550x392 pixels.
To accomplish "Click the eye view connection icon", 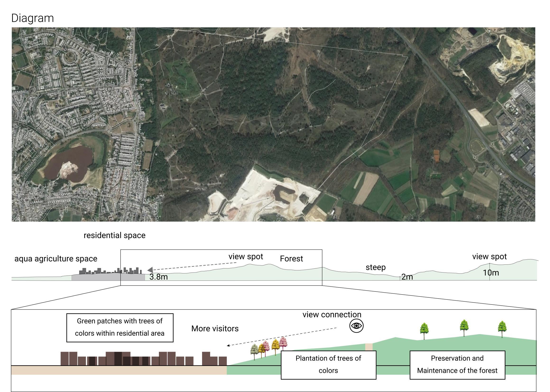I will (356, 326).
